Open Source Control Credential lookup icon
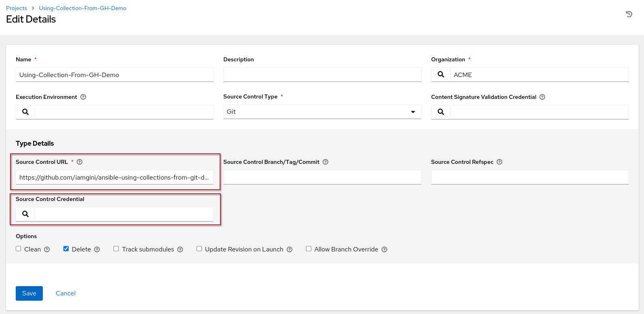The width and height of the screenshot is (644, 314). pyautogui.click(x=25, y=214)
